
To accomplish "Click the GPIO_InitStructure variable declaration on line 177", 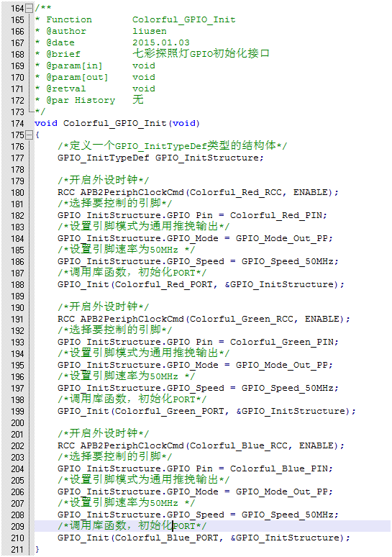I will pos(208,158).
